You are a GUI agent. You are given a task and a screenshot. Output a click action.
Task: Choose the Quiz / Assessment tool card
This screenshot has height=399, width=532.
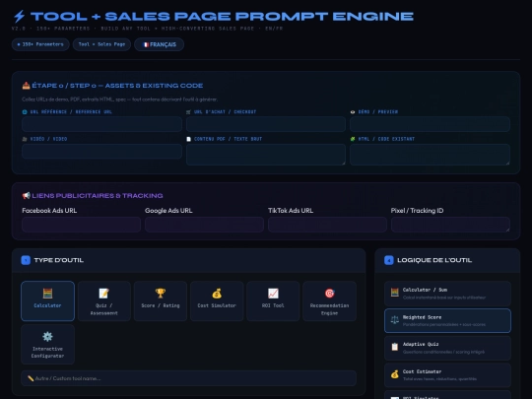click(x=104, y=300)
